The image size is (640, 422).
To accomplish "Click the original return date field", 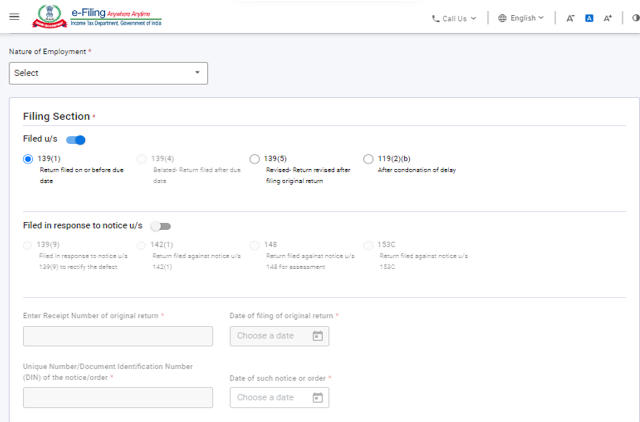I will (267, 336).
